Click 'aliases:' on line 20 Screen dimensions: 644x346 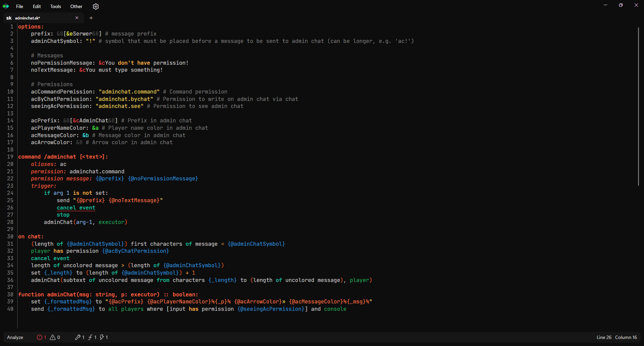click(x=44, y=164)
